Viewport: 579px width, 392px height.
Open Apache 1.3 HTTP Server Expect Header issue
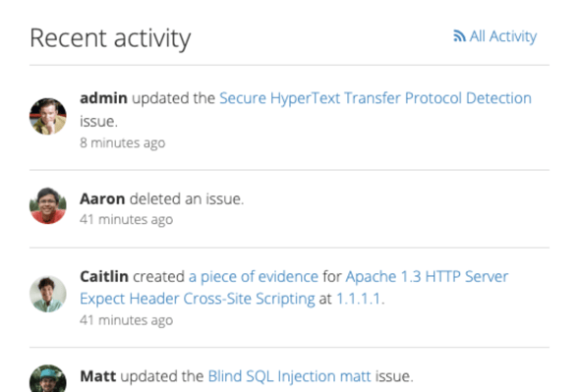click(x=294, y=288)
